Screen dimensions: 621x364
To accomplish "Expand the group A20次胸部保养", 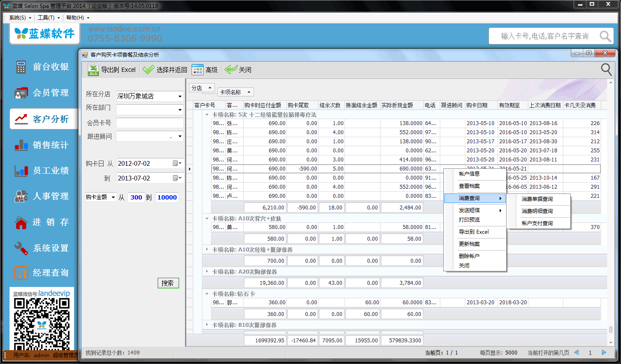I will coord(207,272).
